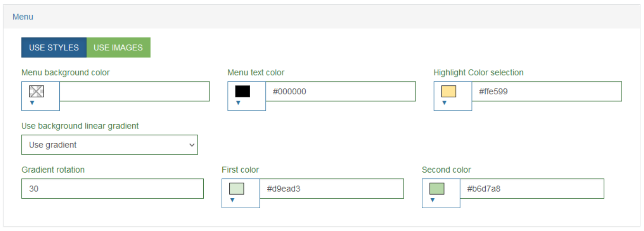Screen dimensions: 644x231
Task: Switch to USE STYLES mode
Action: point(54,47)
